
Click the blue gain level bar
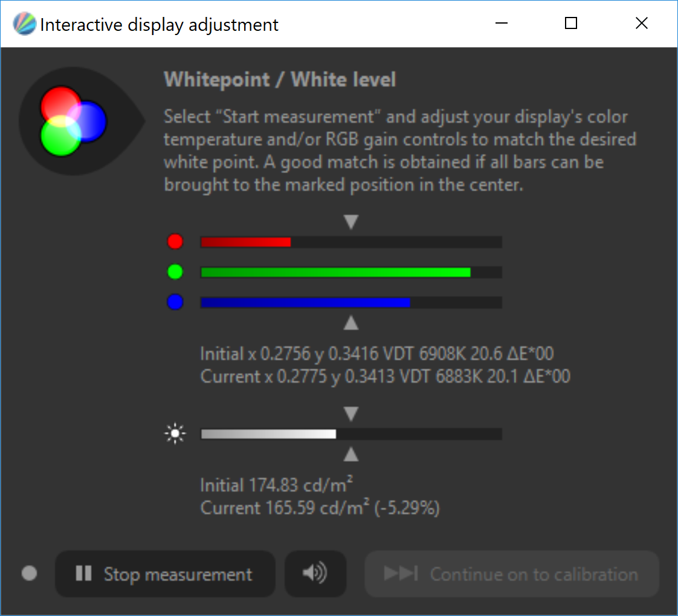click(x=351, y=302)
